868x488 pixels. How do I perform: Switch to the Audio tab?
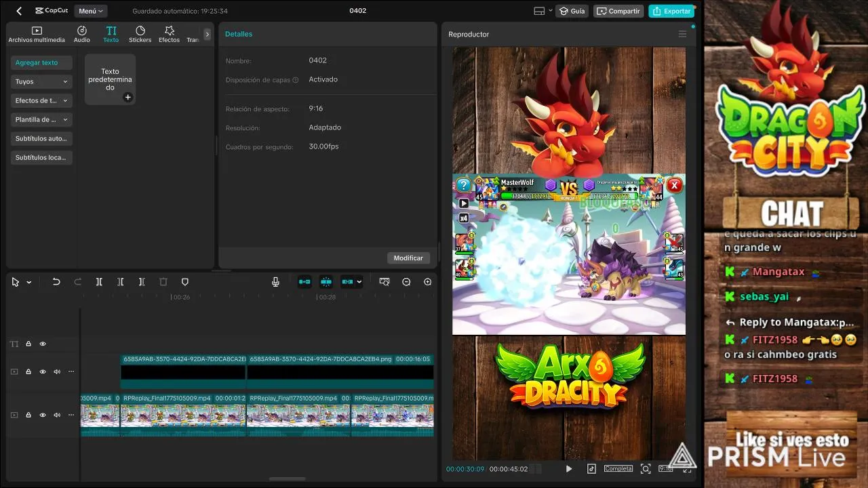tap(82, 35)
